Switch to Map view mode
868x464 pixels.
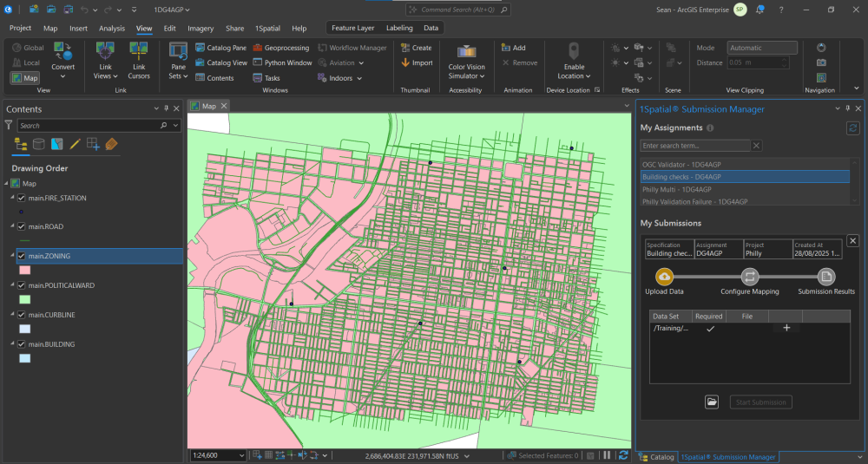(25, 78)
